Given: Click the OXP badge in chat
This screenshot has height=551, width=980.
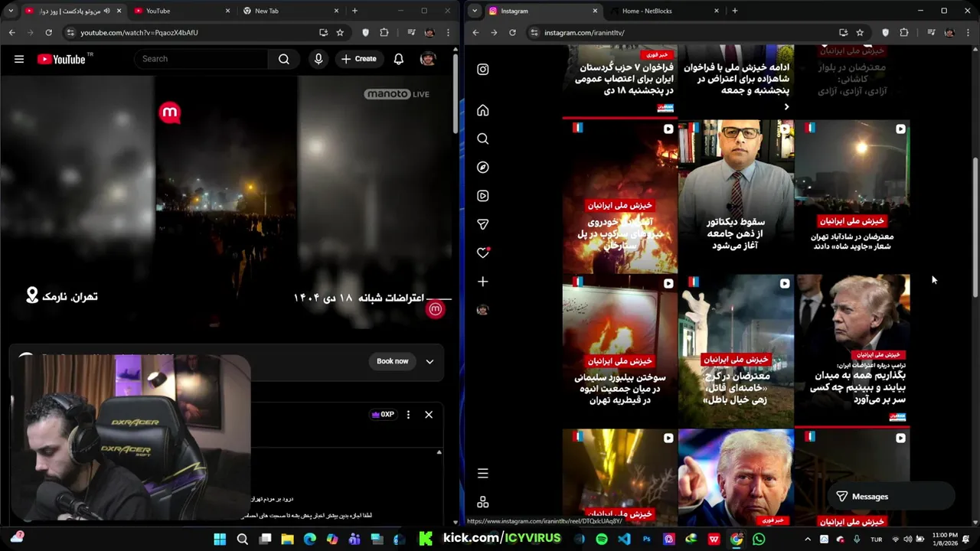Looking at the screenshot, I should 383,415.
